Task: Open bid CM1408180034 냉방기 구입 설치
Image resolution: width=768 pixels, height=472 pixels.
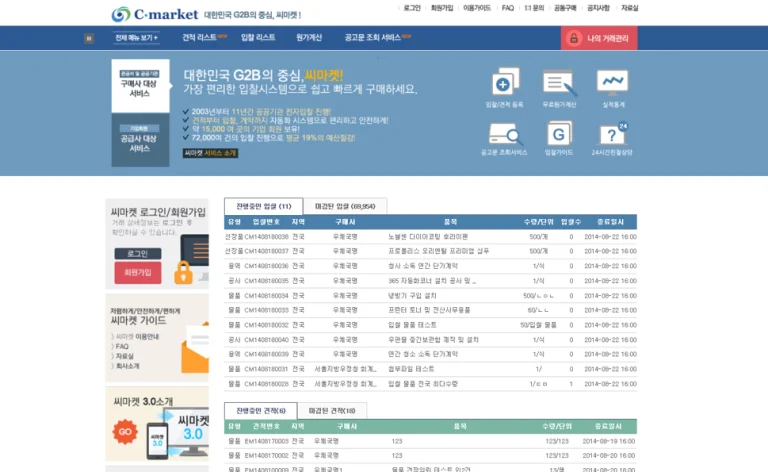Action: point(431,296)
